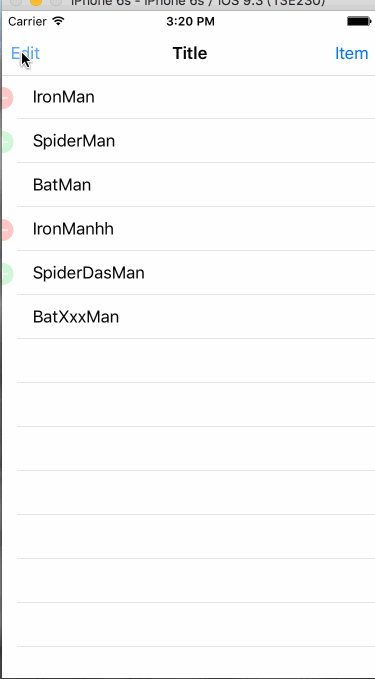This screenshot has height=679, width=375.
Task: Select the IronManhh row
Action: click(188, 229)
